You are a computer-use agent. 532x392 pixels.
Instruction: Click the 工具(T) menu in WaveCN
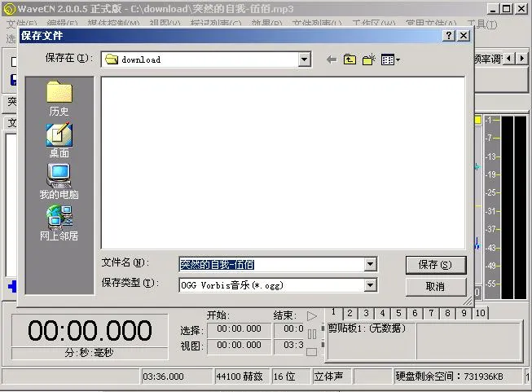pos(481,24)
